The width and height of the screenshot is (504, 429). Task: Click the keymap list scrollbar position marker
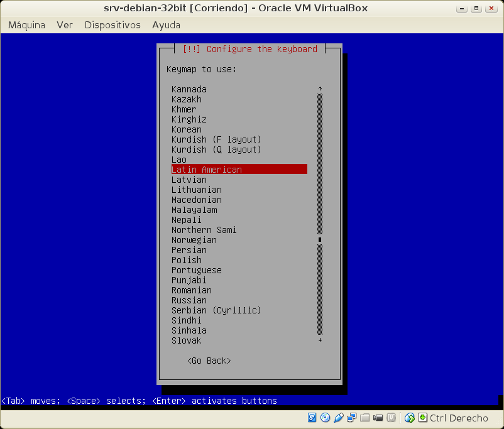click(x=320, y=240)
